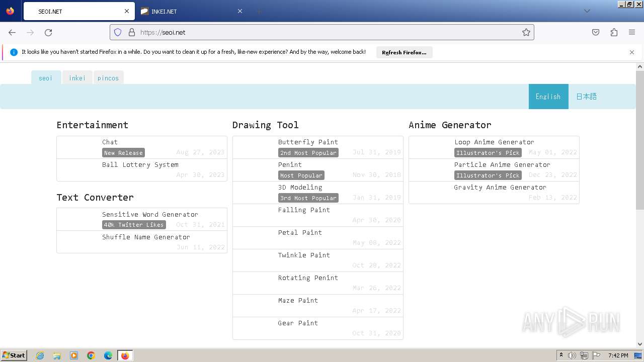The image size is (644, 362).
Task: Open File Explorer from the taskbar
Action: click(57, 355)
